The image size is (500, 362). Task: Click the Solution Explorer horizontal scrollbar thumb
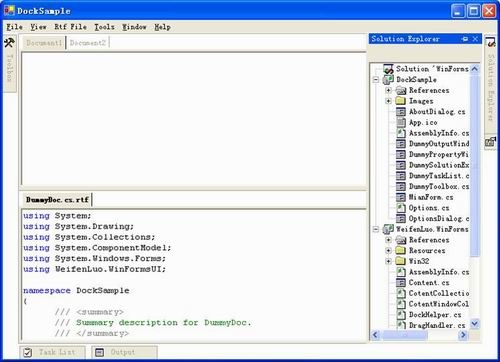pyautogui.click(x=404, y=335)
